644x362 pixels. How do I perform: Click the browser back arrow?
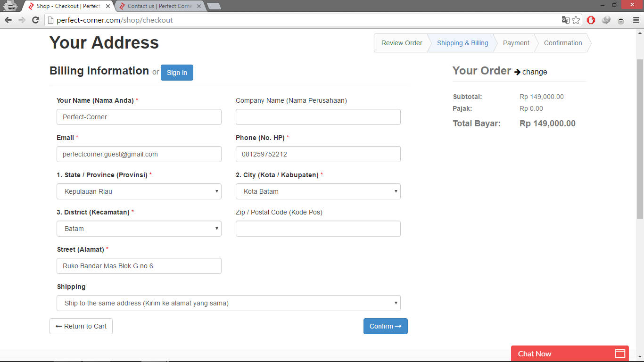click(8, 20)
